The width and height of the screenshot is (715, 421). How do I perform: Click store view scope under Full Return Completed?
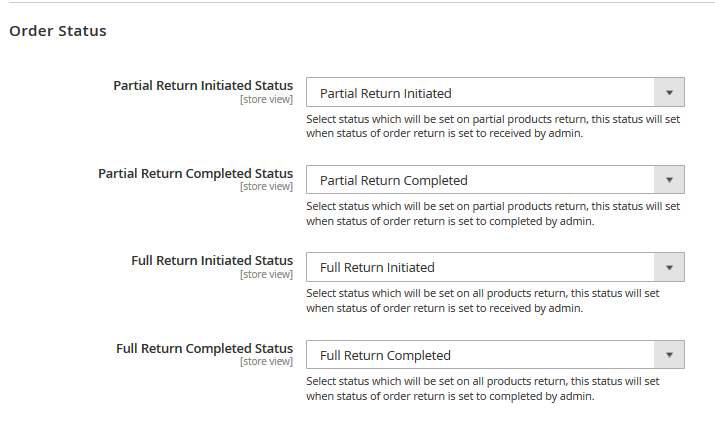click(x=266, y=362)
